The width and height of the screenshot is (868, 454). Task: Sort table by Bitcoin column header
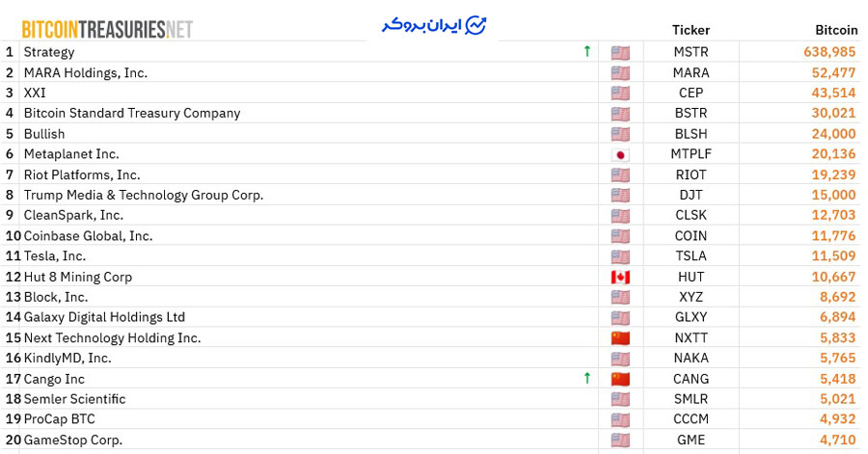point(835,30)
